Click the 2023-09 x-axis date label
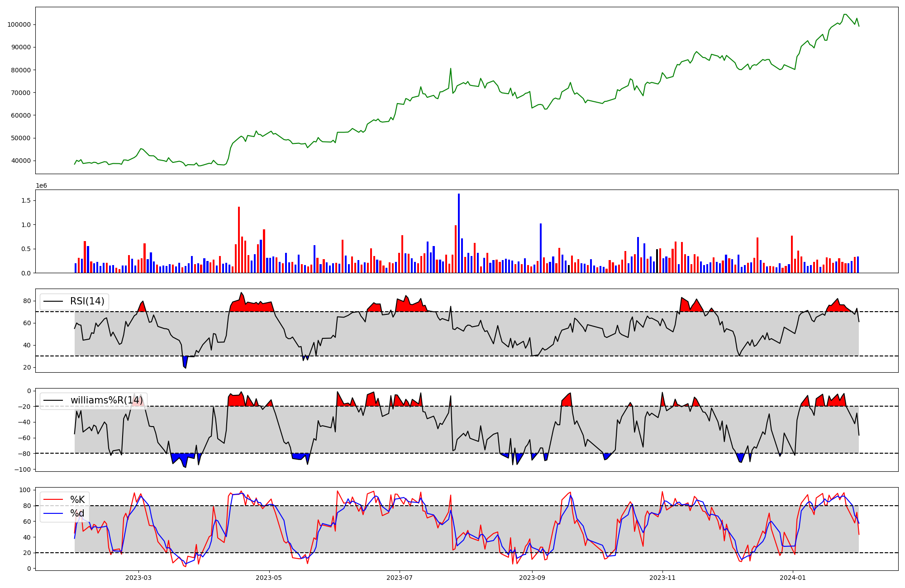The width and height of the screenshot is (905, 588). 532,578
